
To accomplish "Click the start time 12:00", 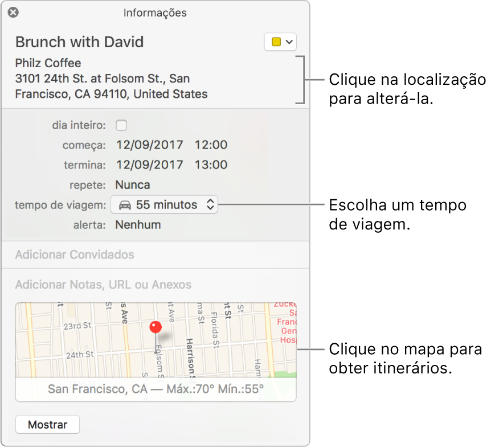I will click(211, 145).
